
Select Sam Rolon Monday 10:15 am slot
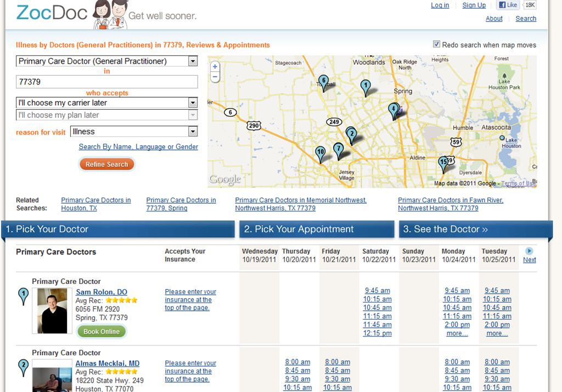(457, 299)
